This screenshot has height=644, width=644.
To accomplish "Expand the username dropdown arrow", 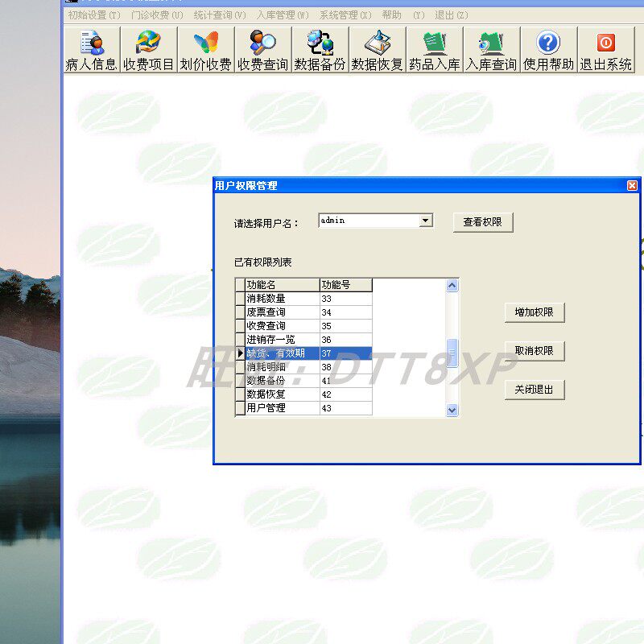I will (x=426, y=221).
